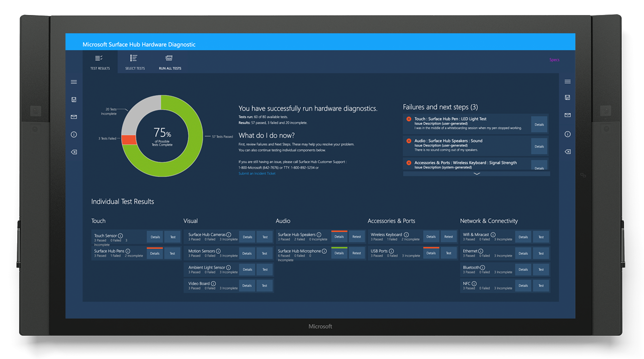Show info for Surface Hub Speakers

[x=320, y=235]
